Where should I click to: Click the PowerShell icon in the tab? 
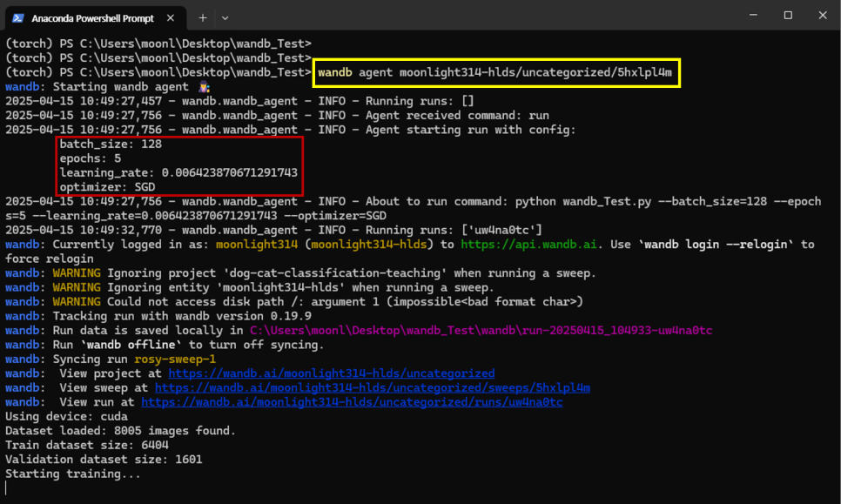18,18
